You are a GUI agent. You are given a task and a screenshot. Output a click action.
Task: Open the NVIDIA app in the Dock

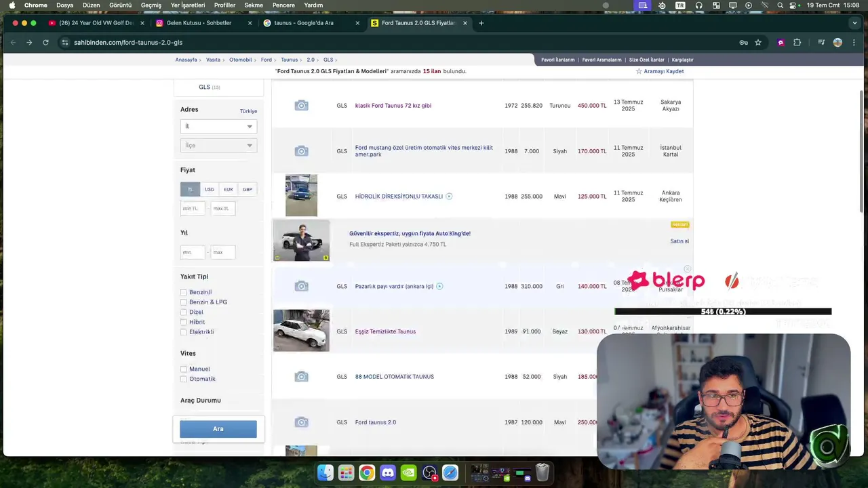[408, 472]
